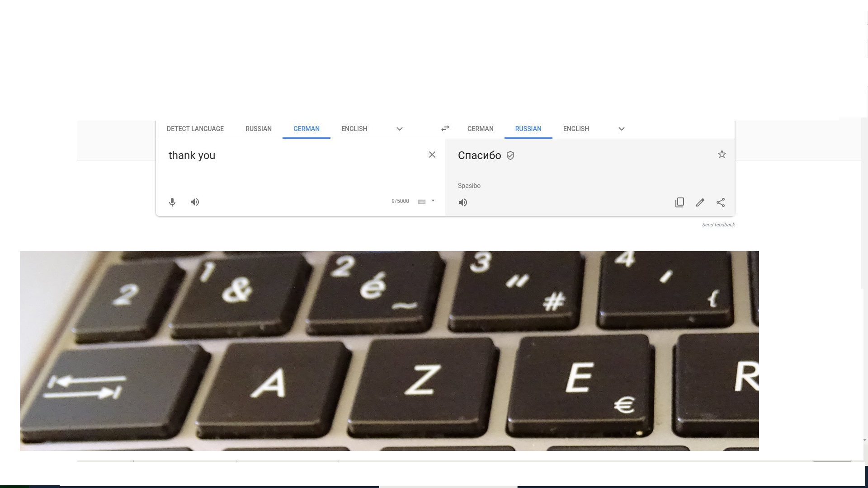Expand target language list chevron

[622, 129]
